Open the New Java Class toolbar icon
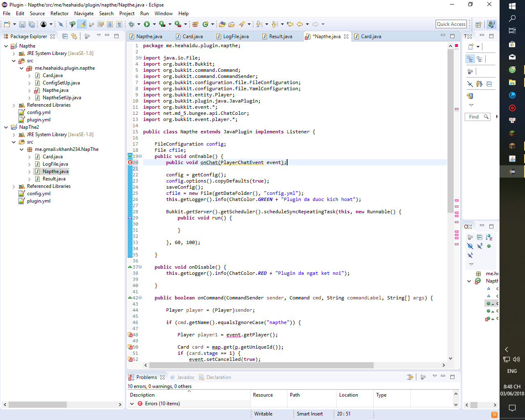The height and width of the screenshot is (420, 525). click(x=205, y=24)
